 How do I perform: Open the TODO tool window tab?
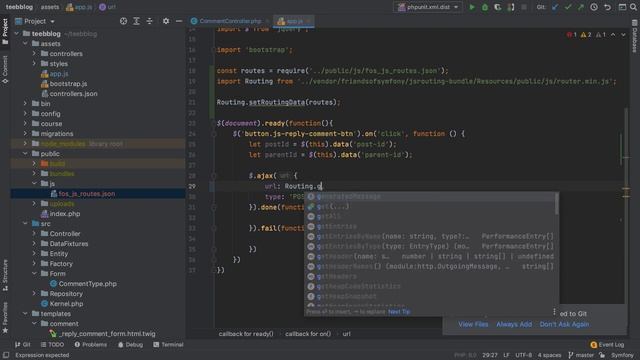[52, 345]
